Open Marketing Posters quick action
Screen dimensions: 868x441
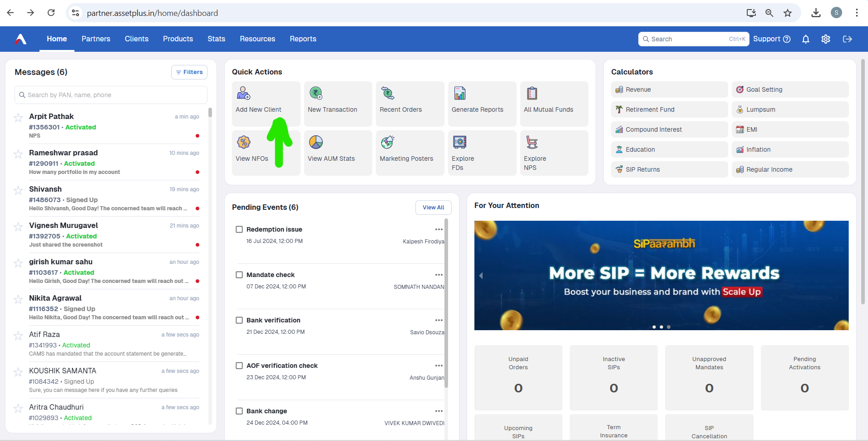click(410, 153)
